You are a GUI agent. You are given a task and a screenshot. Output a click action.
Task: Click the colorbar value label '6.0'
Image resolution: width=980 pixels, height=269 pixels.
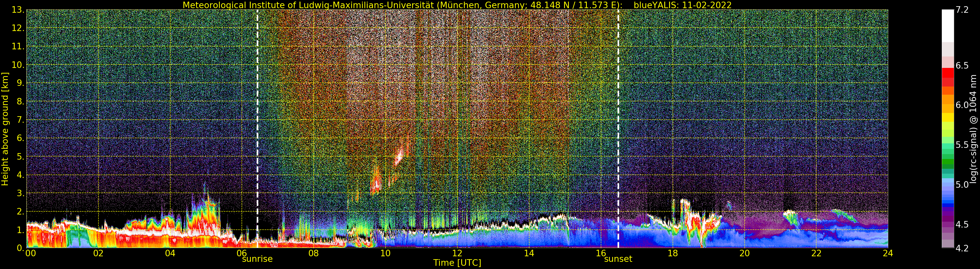point(962,105)
